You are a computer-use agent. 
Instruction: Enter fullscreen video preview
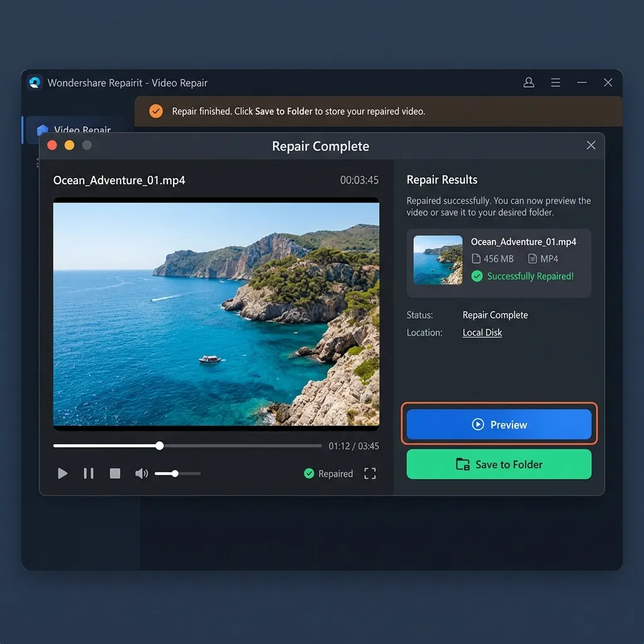[x=370, y=474]
